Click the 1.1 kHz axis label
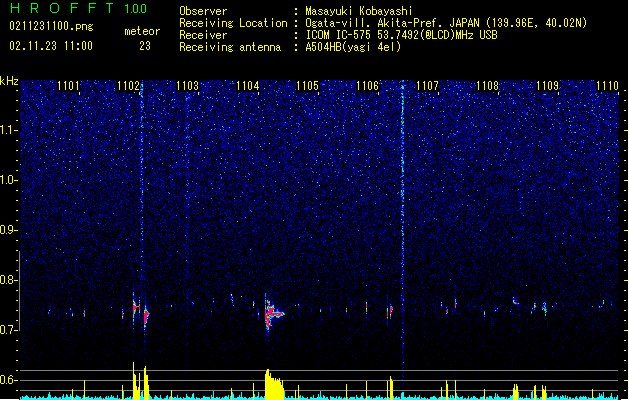 coord(9,130)
